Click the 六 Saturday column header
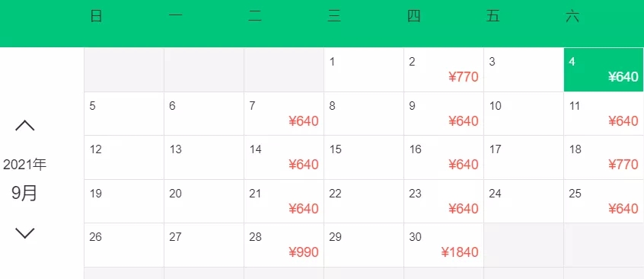The image size is (644, 279). point(572,18)
